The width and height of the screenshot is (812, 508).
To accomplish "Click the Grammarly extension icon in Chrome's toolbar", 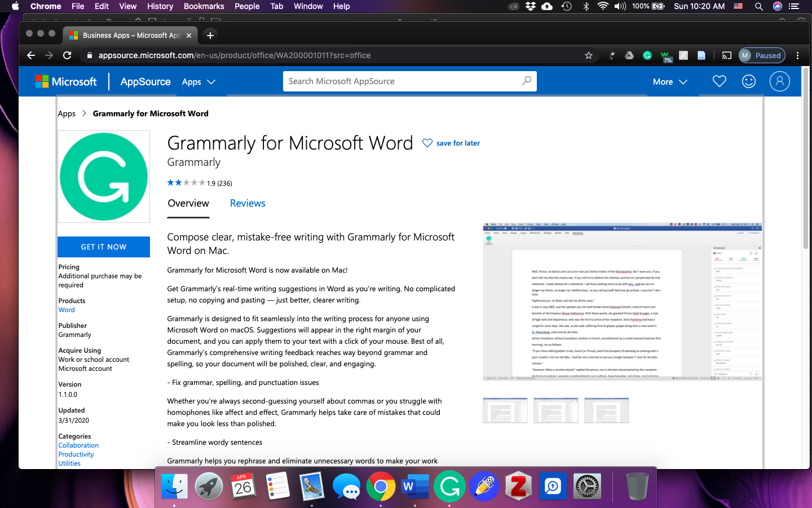I will [x=647, y=55].
